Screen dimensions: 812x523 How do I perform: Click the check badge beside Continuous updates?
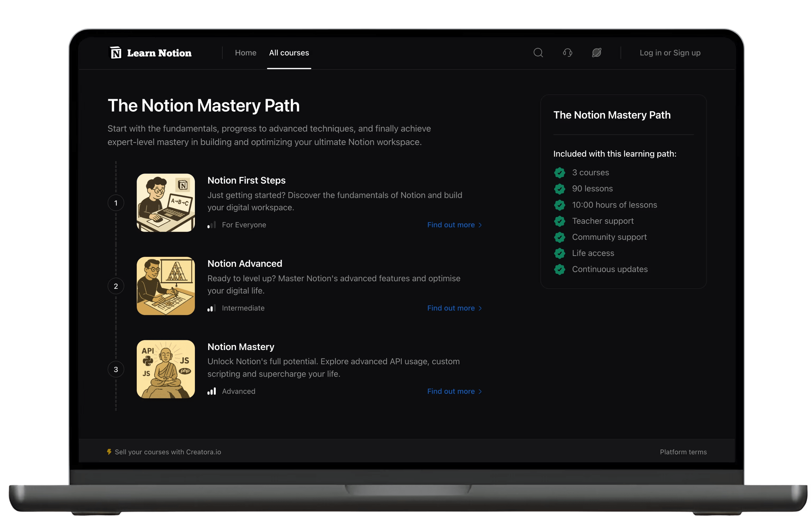coord(560,269)
